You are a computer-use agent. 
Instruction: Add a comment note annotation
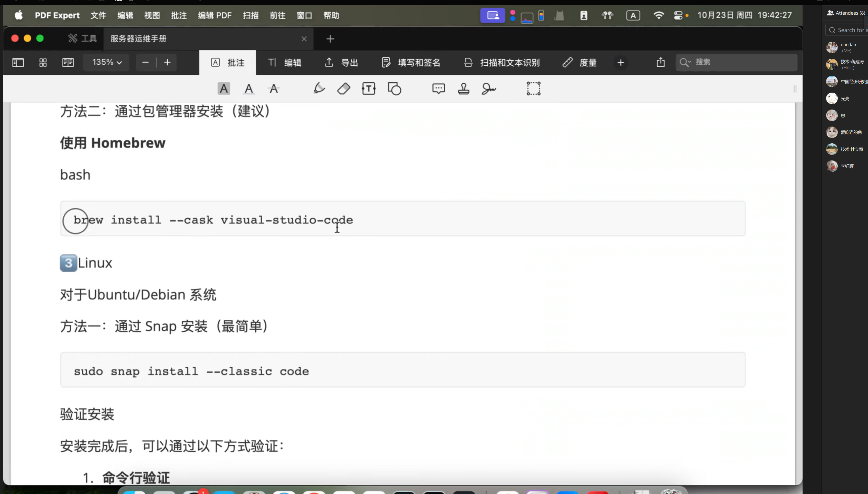438,89
